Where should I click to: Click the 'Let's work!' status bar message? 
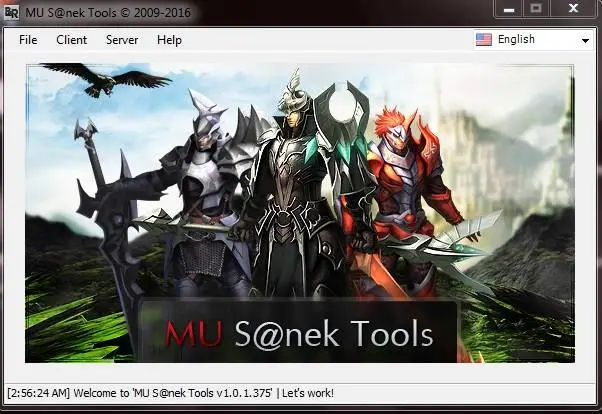tap(308, 393)
